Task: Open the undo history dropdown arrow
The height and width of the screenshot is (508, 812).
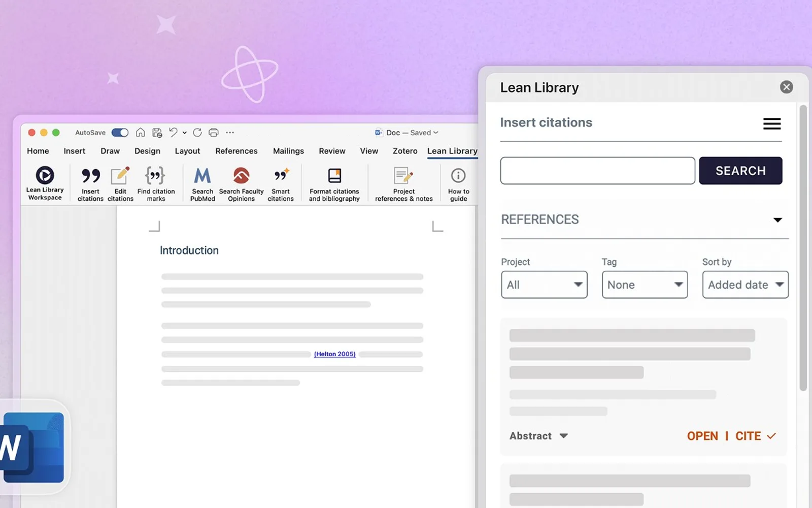Action: pyautogui.click(x=185, y=133)
